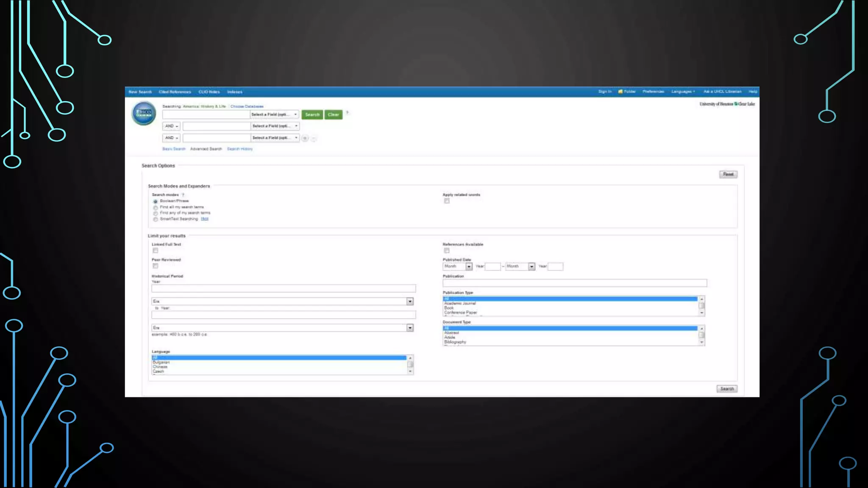
Task: Select Find all my search terms radio
Action: click(x=156, y=208)
